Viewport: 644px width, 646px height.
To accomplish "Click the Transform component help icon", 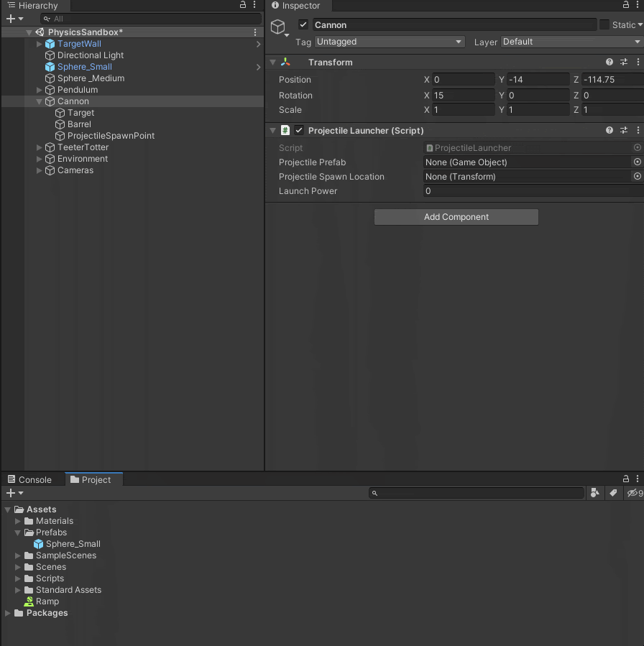I will (609, 63).
